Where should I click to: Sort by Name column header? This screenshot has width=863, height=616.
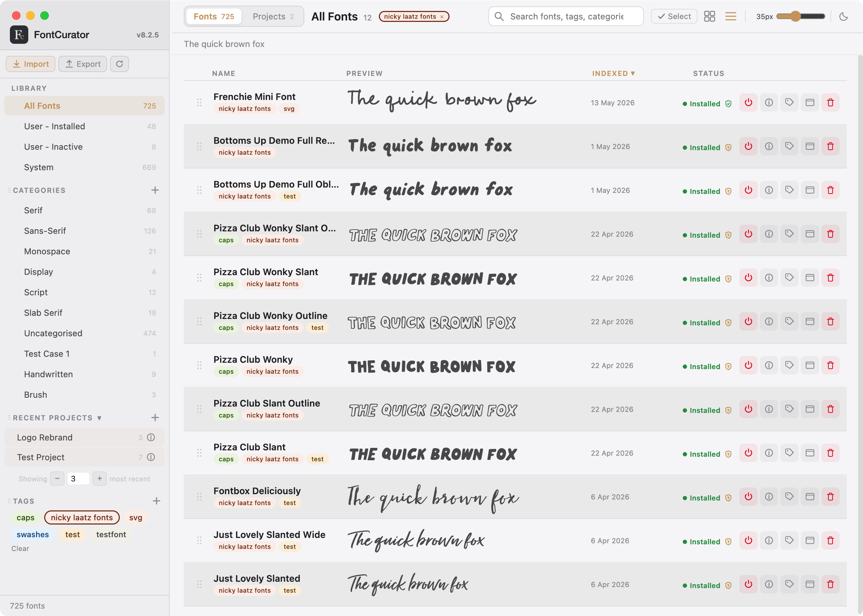click(224, 73)
